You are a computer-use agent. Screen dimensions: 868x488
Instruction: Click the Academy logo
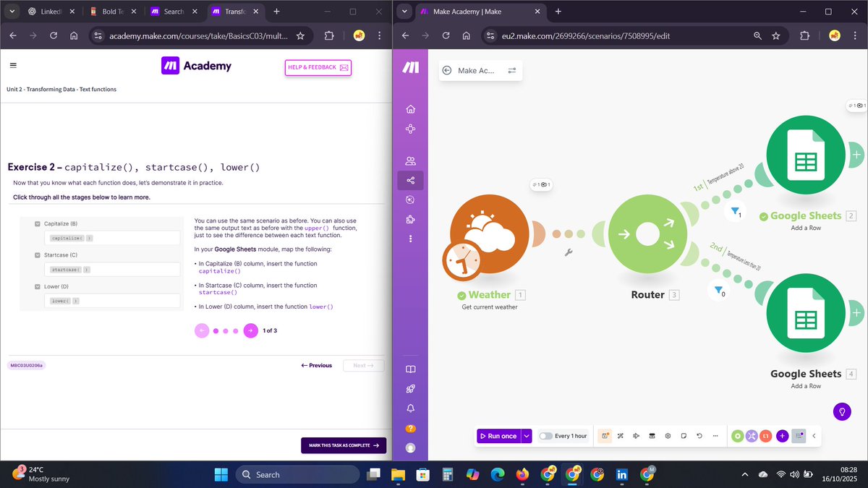pyautogui.click(x=196, y=66)
